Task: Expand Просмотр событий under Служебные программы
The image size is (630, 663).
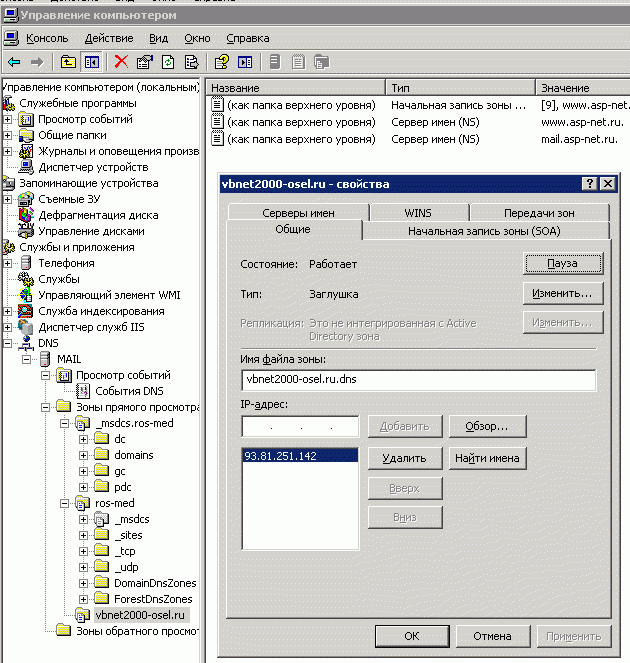Action: pos(8,120)
